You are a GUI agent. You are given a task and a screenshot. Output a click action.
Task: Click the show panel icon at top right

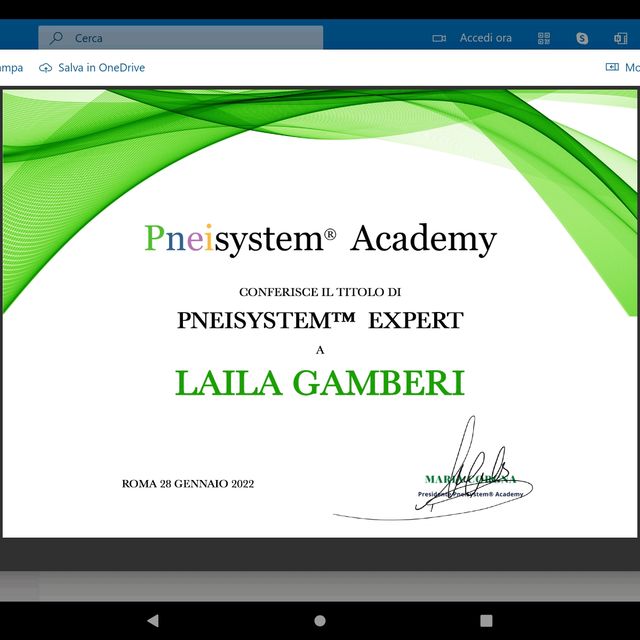point(612,67)
